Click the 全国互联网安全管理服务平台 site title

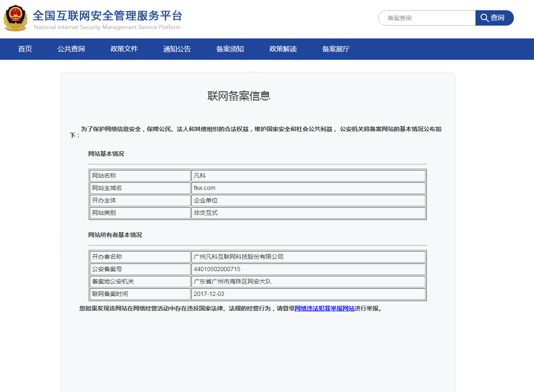coord(108,16)
